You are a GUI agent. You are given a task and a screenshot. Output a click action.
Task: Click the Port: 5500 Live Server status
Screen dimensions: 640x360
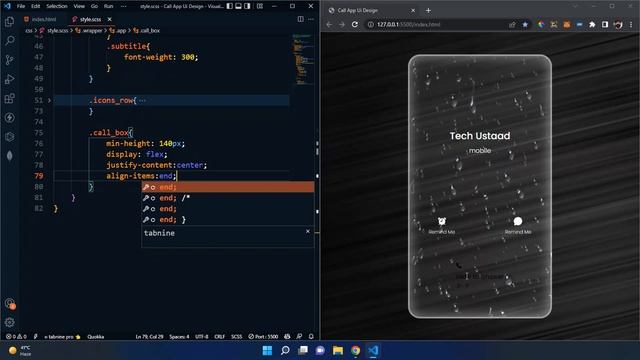pyautogui.click(x=263, y=337)
